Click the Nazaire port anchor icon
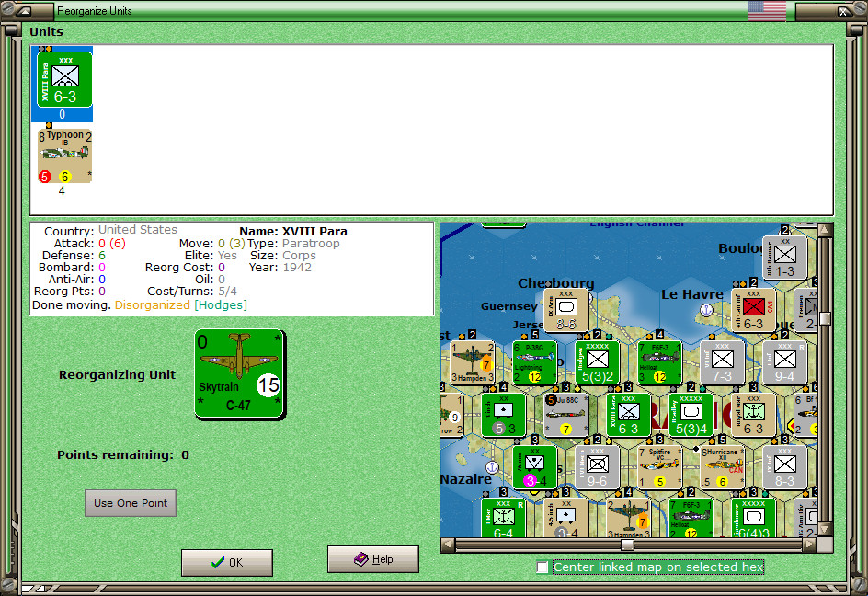 [x=492, y=467]
